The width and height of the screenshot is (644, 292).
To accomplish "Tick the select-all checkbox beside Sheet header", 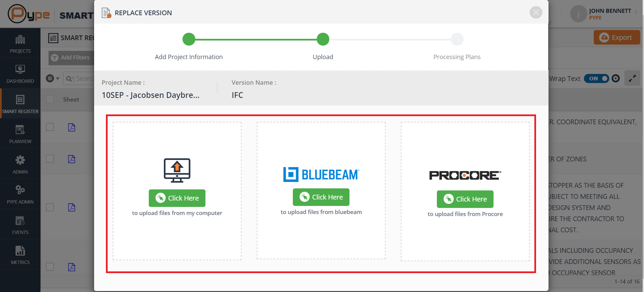I will (x=50, y=99).
